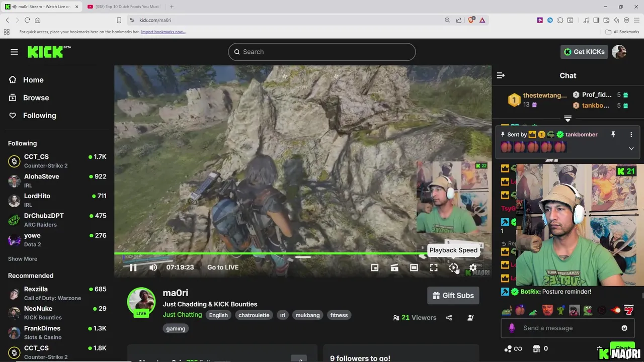The height and width of the screenshot is (362, 644).
Task: Open the user profile avatar menu
Action: [x=619, y=52]
